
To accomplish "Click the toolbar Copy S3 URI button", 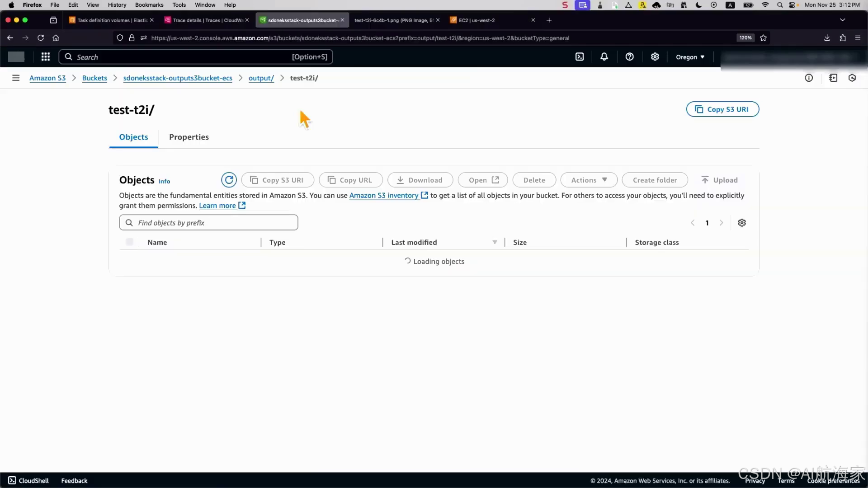I will click(278, 180).
